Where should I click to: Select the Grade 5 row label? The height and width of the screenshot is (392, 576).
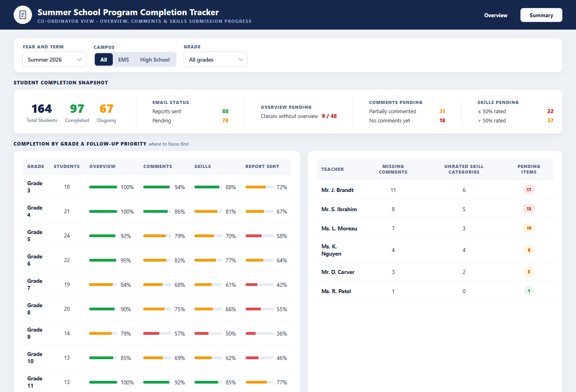[35, 236]
